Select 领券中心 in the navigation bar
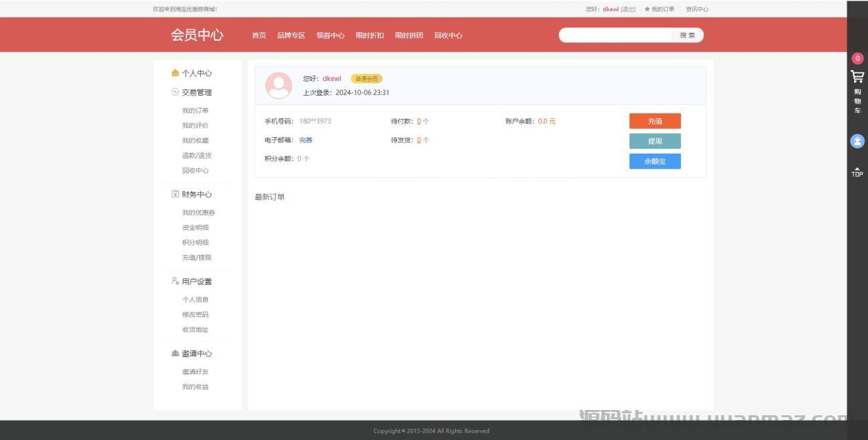Viewport: 868px width, 440px height. pos(330,35)
